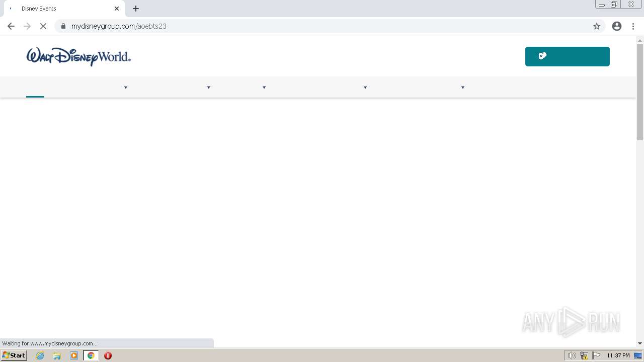
Task: Open the Chrome profile avatar menu
Action: (617, 26)
